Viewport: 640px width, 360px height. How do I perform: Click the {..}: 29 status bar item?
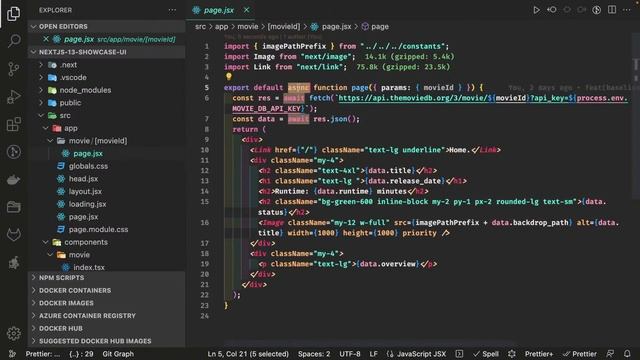(x=81, y=354)
